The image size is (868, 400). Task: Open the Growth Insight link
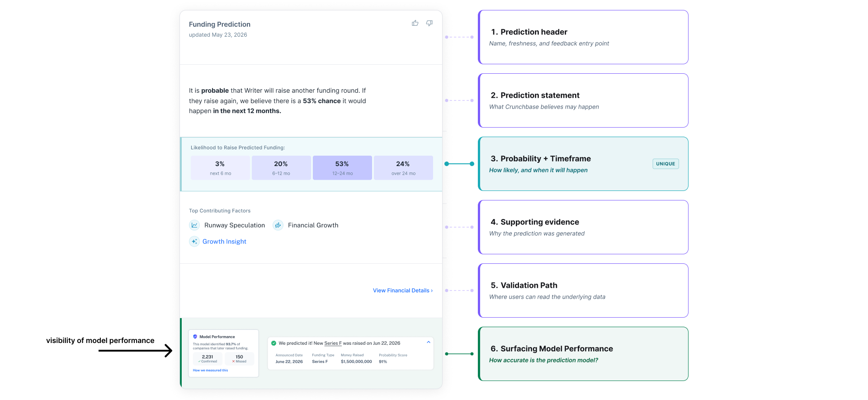coord(224,242)
